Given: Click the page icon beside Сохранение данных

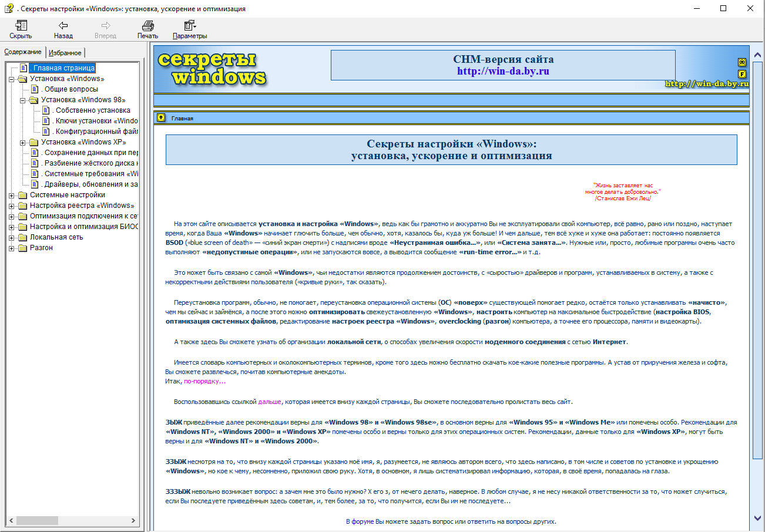Looking at the screenshot, I should (35, 153).
